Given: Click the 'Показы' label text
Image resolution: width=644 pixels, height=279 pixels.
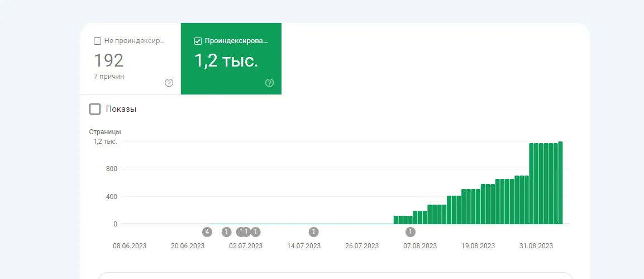Looking at the screenshot, I should click(x=121, y=109).
